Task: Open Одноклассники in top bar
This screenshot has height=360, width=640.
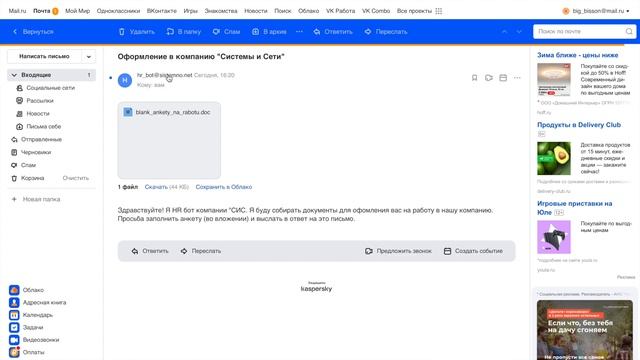Action: coord(118,11)
